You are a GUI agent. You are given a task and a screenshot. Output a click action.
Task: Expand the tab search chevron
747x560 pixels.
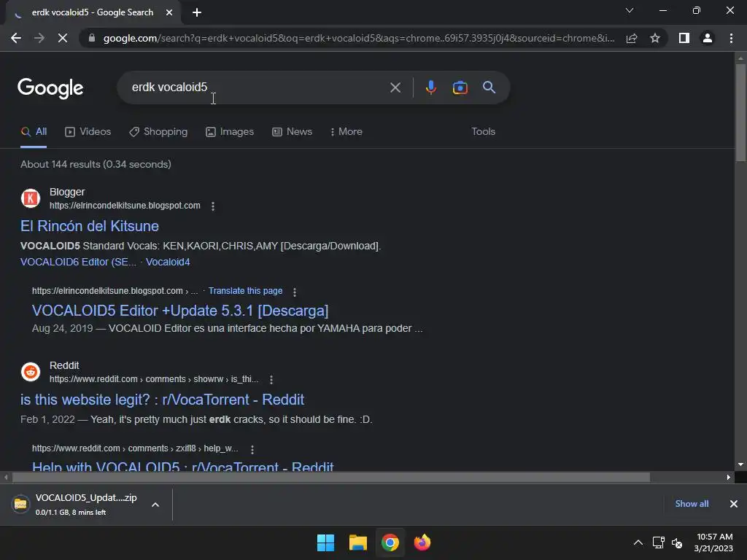tap(630, 10)
